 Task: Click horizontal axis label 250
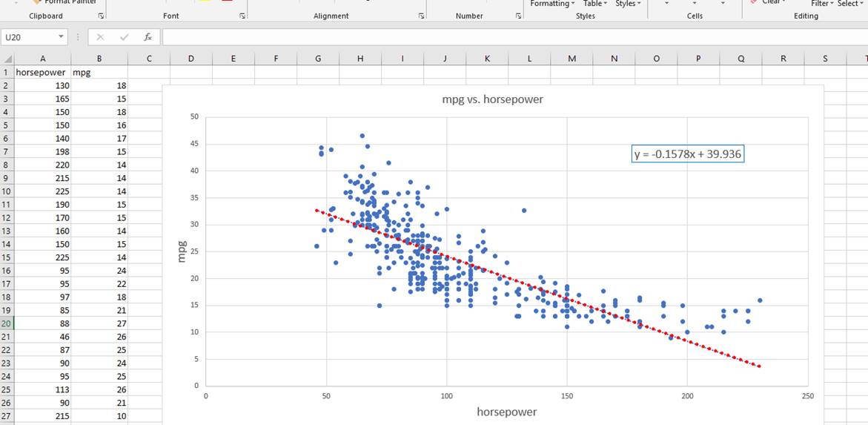coord(807,396)
